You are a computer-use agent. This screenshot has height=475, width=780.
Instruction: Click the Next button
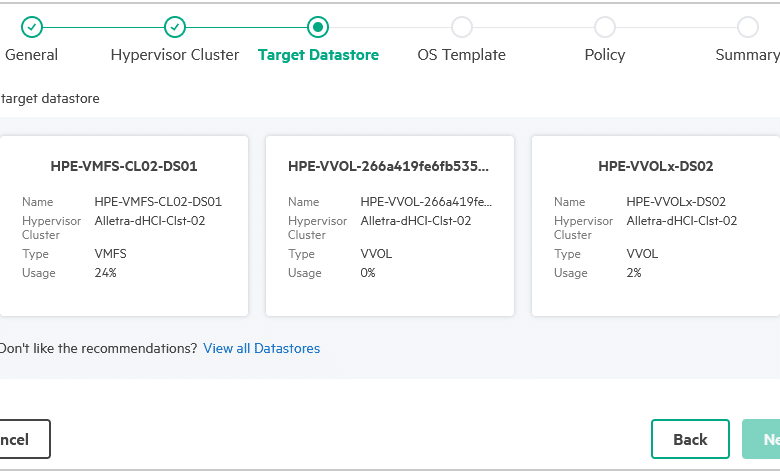click(x=761, y=439)
